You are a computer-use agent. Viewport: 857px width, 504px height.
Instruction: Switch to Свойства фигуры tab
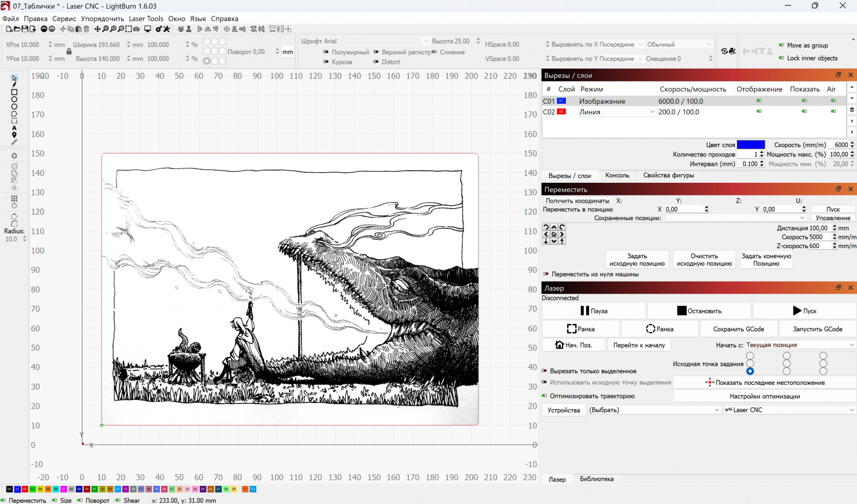(669, 176)
